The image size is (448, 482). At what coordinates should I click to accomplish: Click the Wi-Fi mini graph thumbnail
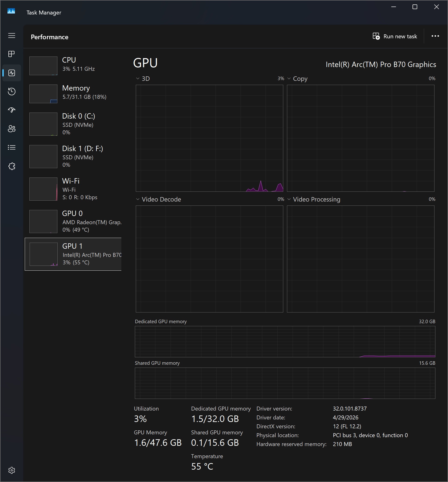click(x=43, y=189)
